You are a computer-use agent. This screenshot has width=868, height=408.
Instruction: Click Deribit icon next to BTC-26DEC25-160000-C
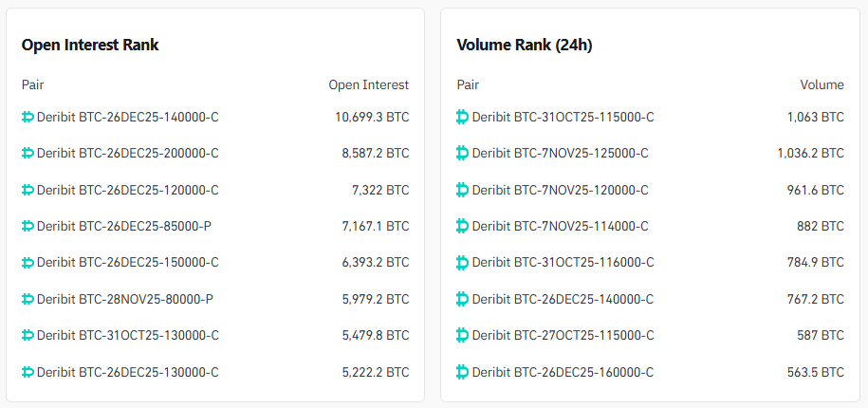coord(463,372)
